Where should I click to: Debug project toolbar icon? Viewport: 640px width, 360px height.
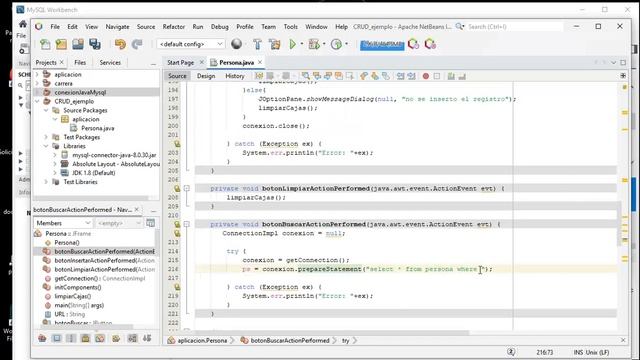[314, 44]
